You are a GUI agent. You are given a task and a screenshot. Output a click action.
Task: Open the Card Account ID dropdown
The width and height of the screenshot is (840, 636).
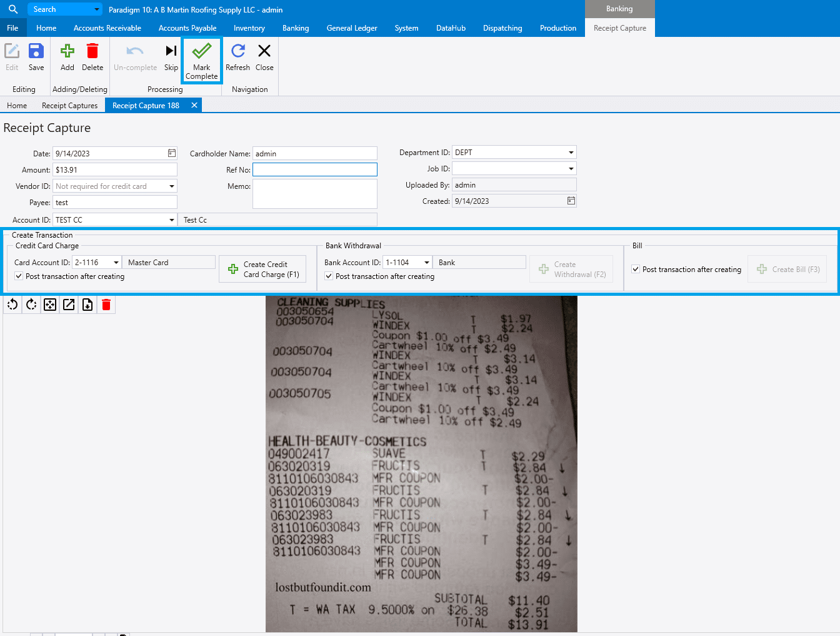tap(116, 263)
